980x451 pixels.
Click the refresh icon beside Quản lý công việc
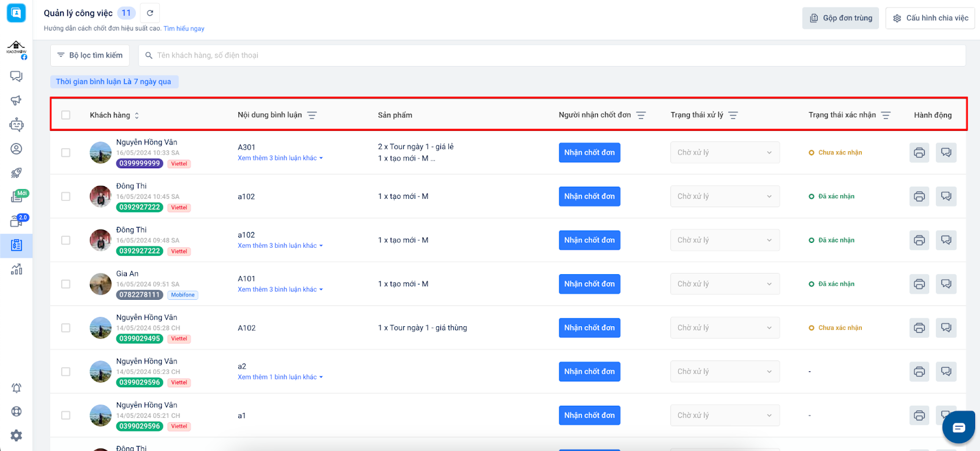[150, 13]
